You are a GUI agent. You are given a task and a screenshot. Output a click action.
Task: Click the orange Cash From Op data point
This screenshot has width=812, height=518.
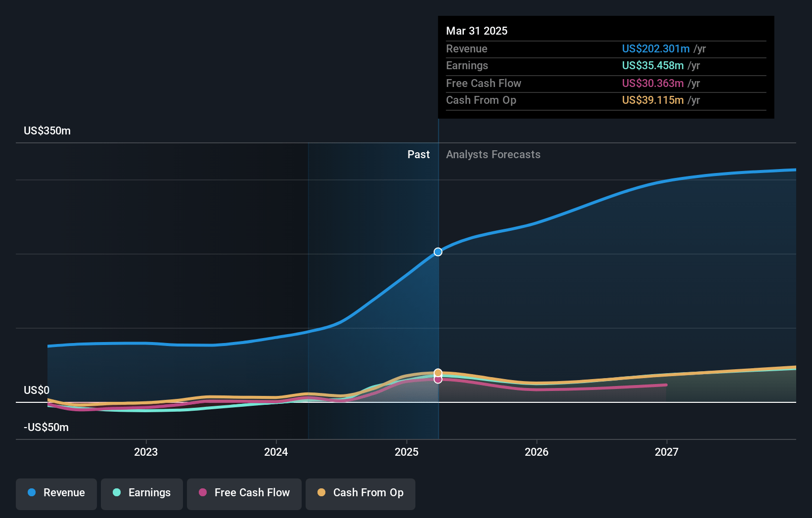tap(438, 373)
